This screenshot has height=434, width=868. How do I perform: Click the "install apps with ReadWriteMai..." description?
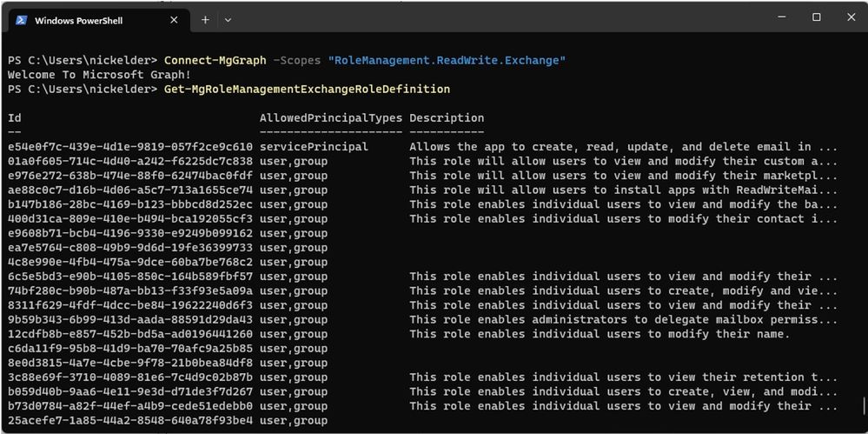point(623,190)
